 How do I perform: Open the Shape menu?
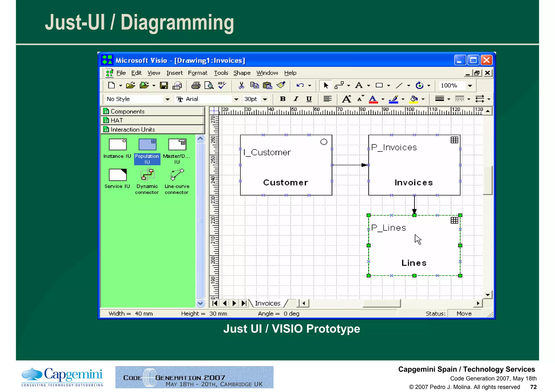242,73
